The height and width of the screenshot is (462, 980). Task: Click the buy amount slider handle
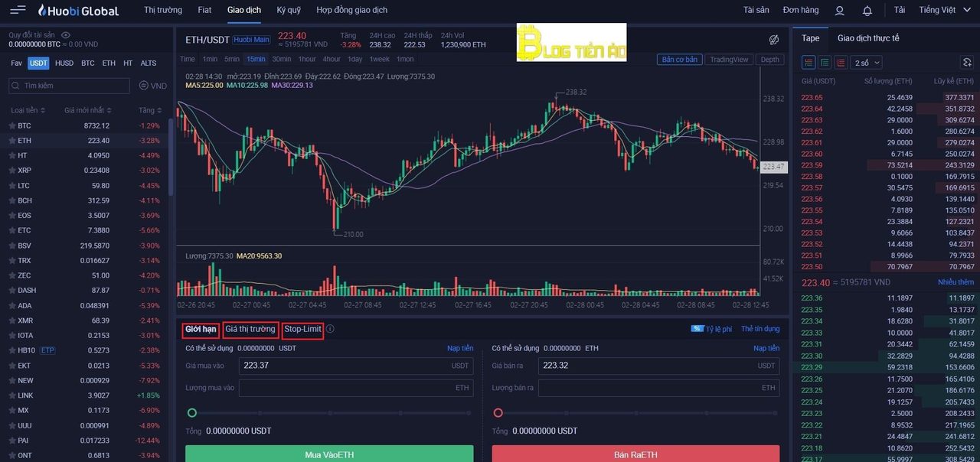tap(191, 413)
